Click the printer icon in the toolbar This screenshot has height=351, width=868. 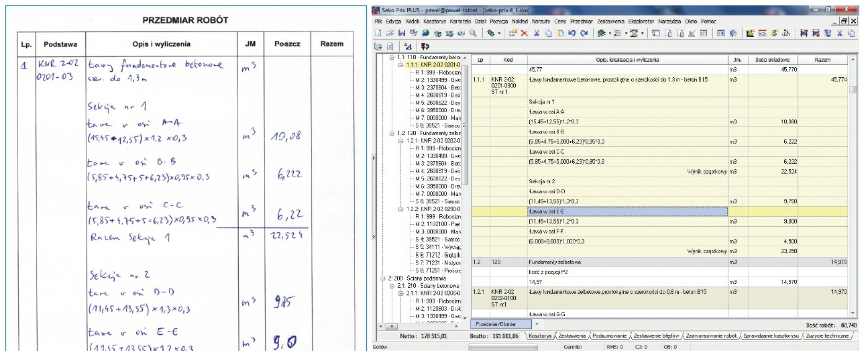pos(462,32)
